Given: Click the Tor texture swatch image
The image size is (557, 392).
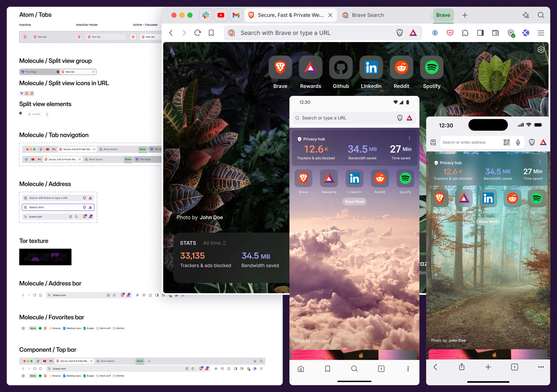Looking at the screenshot, I should tap(45, 257).
